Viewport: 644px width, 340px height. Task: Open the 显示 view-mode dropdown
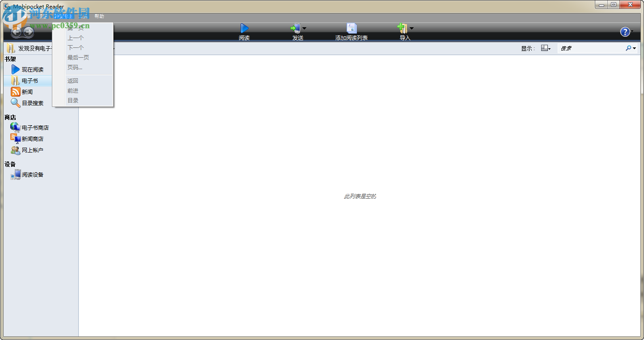tap(546, 48)
